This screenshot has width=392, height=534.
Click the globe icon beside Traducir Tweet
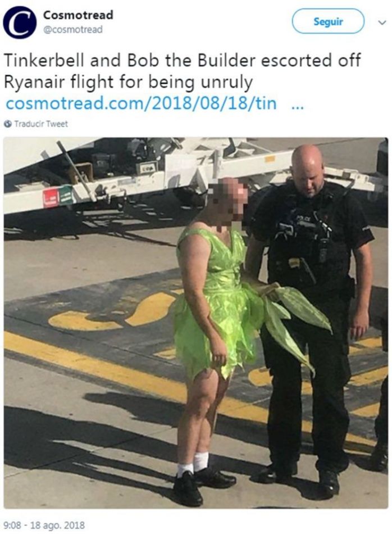point(8,124)
